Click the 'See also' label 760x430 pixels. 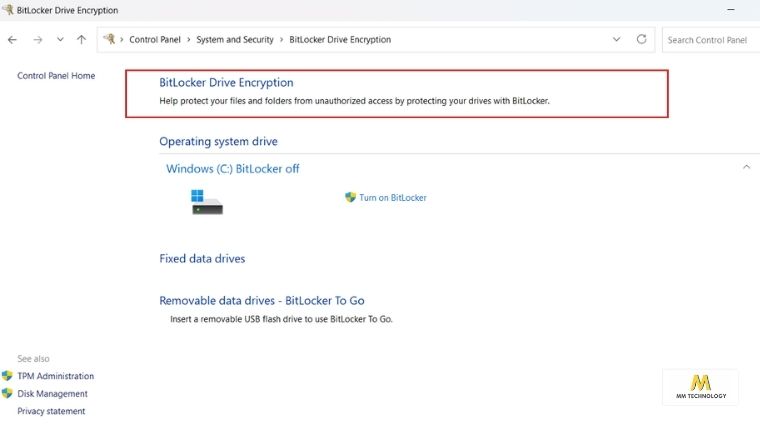[x=33, y=359]
